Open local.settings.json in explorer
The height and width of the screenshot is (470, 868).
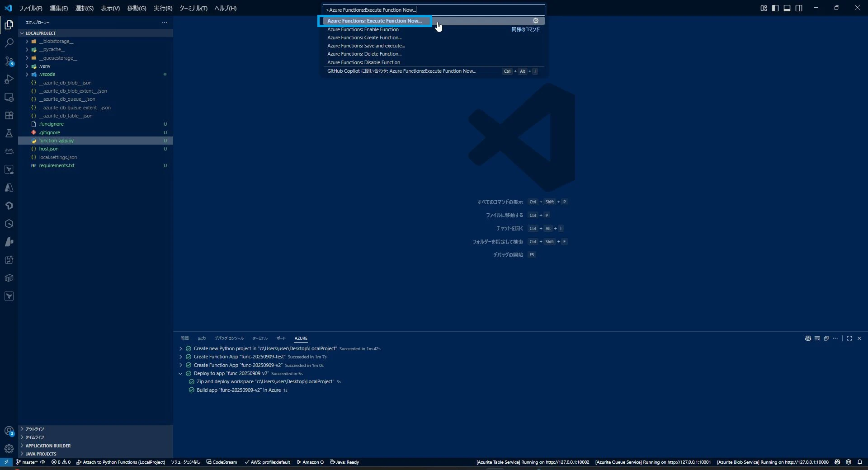pos(96,157)
